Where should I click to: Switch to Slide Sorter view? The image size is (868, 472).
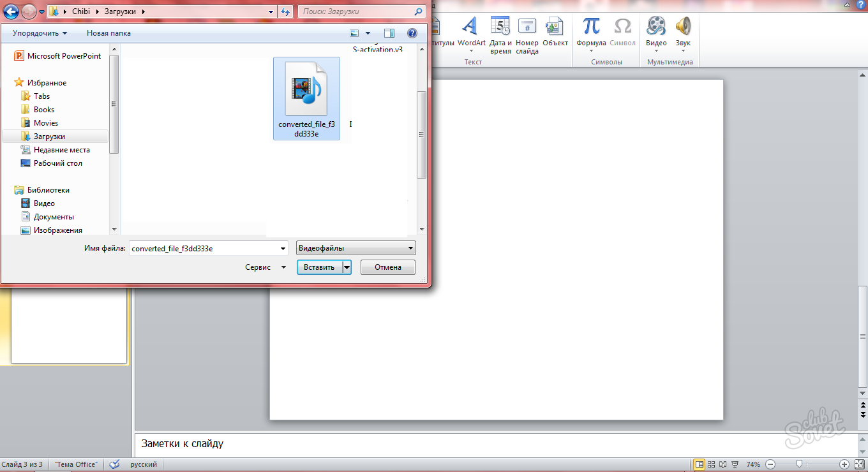711,464
